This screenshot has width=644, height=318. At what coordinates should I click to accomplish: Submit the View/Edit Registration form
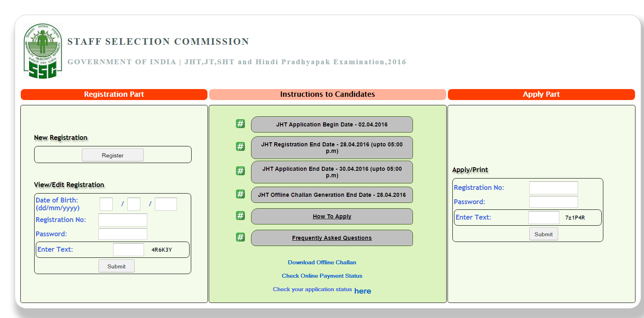point(116,266)
